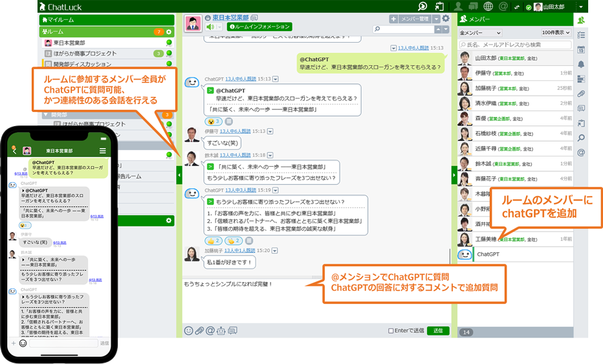
Task: Open the gear in the ルーム header
Action: click(x=168, y=32)
